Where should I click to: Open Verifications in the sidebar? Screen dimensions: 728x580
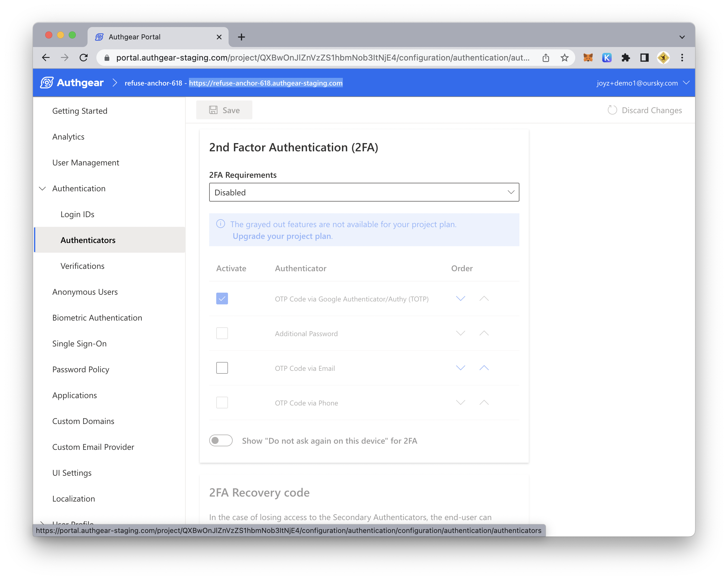tap(82, 266)
